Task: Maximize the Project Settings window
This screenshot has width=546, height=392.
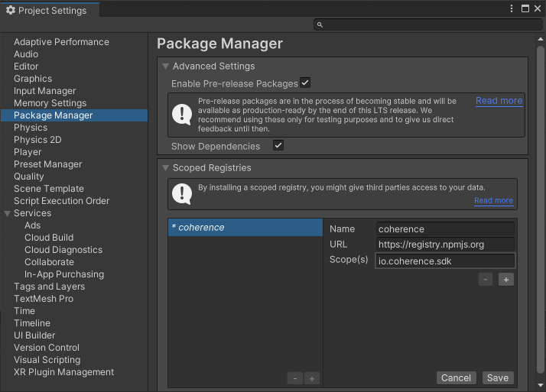Action: [525, 8]
